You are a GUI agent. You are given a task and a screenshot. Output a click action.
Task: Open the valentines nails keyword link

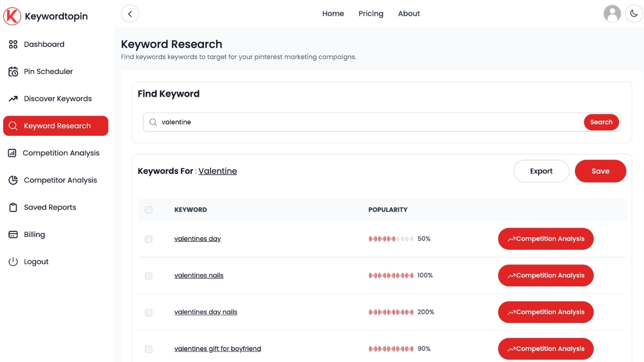point(199,276)
